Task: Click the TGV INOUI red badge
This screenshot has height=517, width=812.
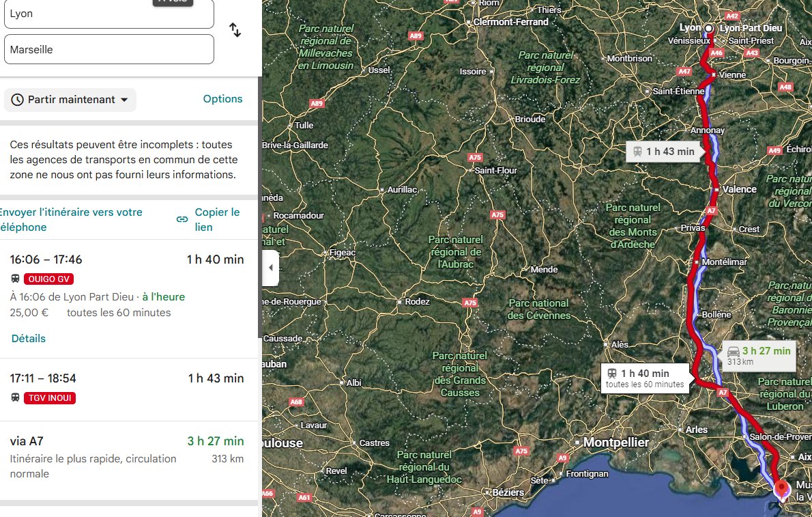Action: 50,397
